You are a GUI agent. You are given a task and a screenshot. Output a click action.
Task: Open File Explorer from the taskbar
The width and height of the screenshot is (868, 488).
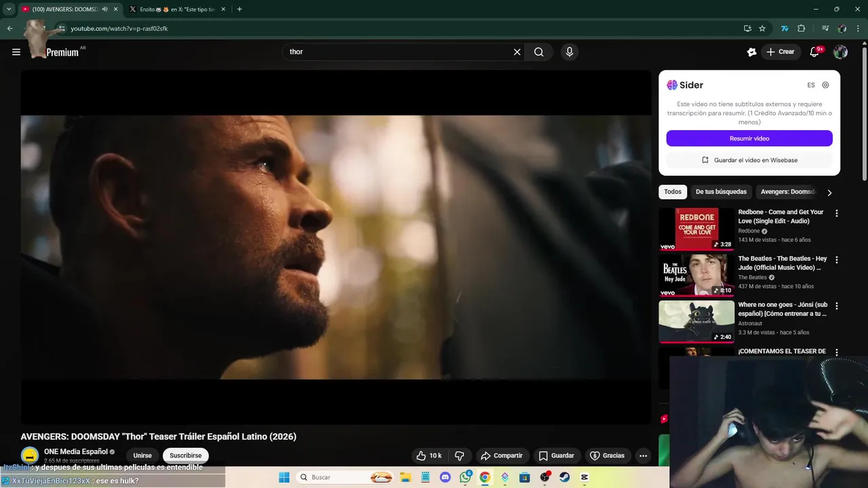click(405, 477)
